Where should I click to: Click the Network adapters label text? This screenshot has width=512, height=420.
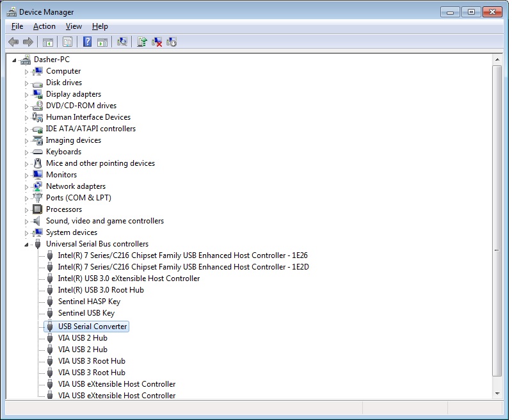[76, 186]
